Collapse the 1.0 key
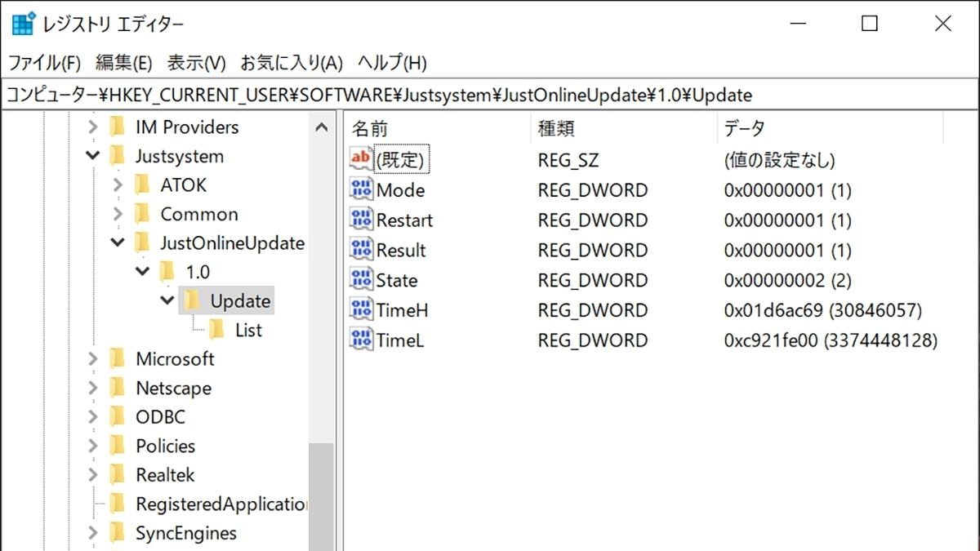This screenshot has width=980, height=551. coord(143,272)
